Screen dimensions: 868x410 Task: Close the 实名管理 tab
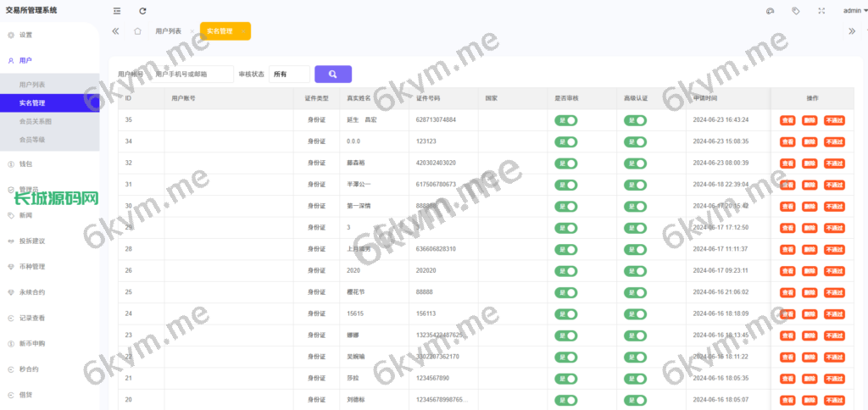pos(242,31)
